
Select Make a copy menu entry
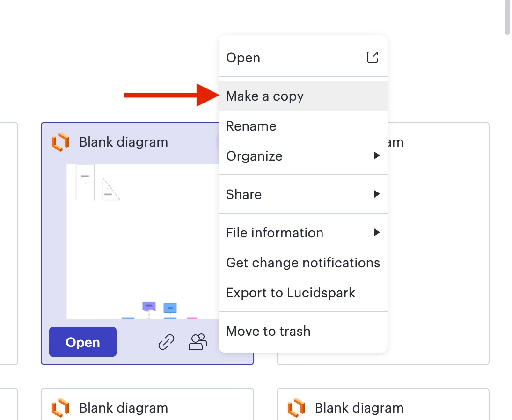(x=303, y=96)
